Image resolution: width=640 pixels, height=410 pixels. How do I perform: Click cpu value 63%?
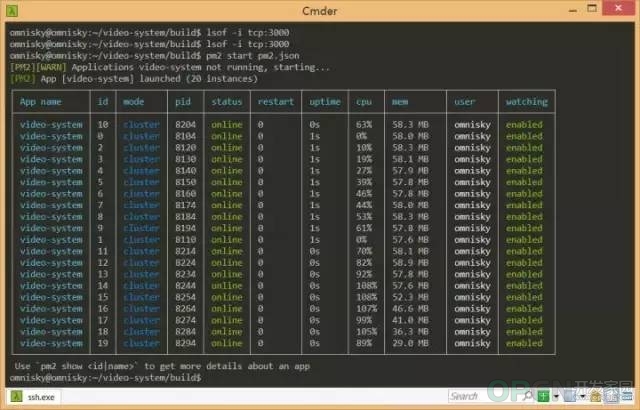364,124
